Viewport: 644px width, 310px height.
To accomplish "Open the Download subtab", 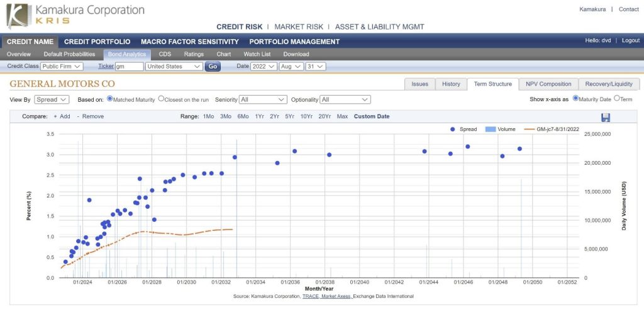I will pyautogui.click(x=296, y=54).
